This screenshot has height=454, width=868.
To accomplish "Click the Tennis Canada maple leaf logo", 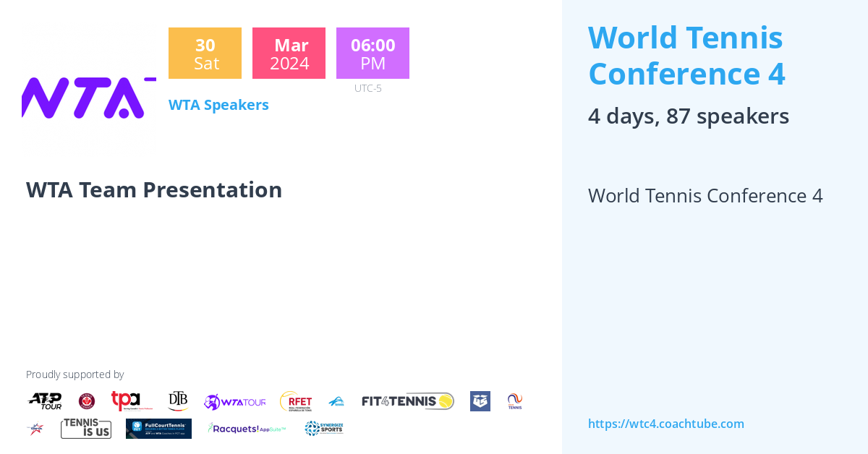I will [87, 401].
